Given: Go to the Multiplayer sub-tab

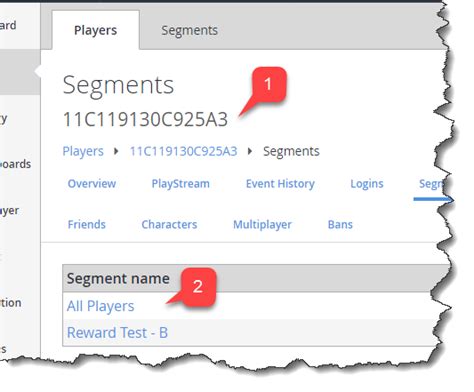Looking at the screenshot, I should 262,224.
